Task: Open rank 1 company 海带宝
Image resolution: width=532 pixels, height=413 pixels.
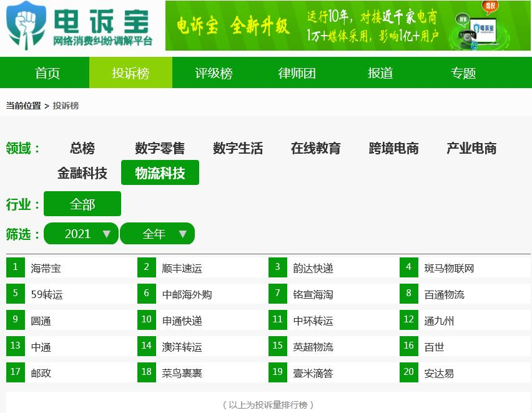Action: pyautogui.click(x=46, y=268)
